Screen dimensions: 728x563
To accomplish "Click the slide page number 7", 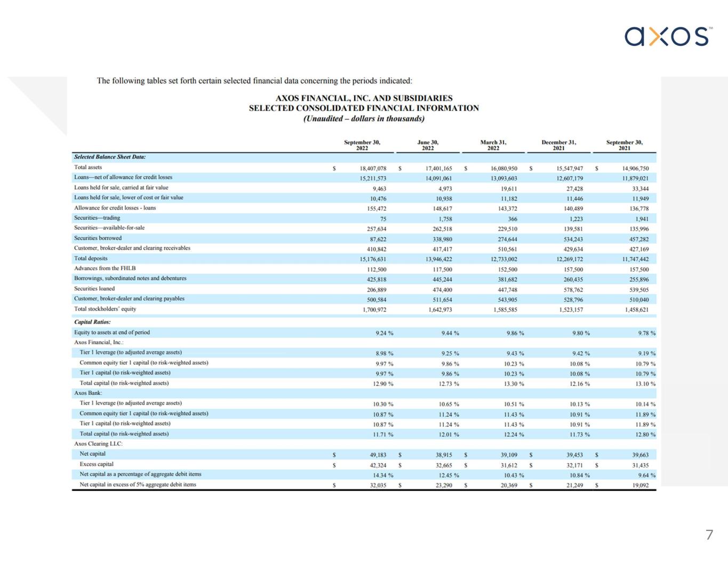I will (x=709, y=535).
